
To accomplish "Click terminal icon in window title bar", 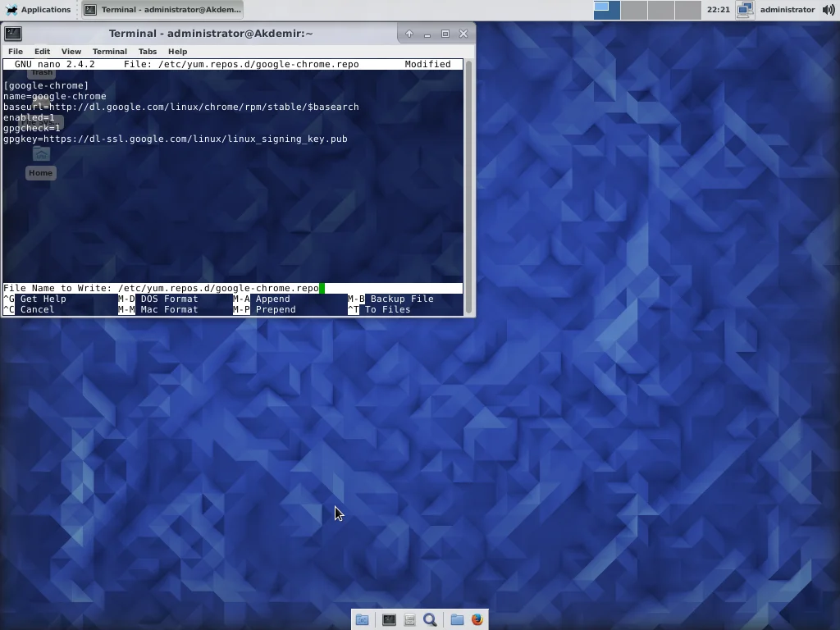I will (13, 34).
